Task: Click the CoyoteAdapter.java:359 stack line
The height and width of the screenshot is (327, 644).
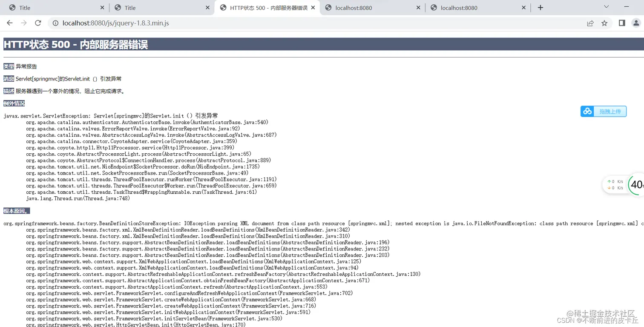Action: click(132, 141)
